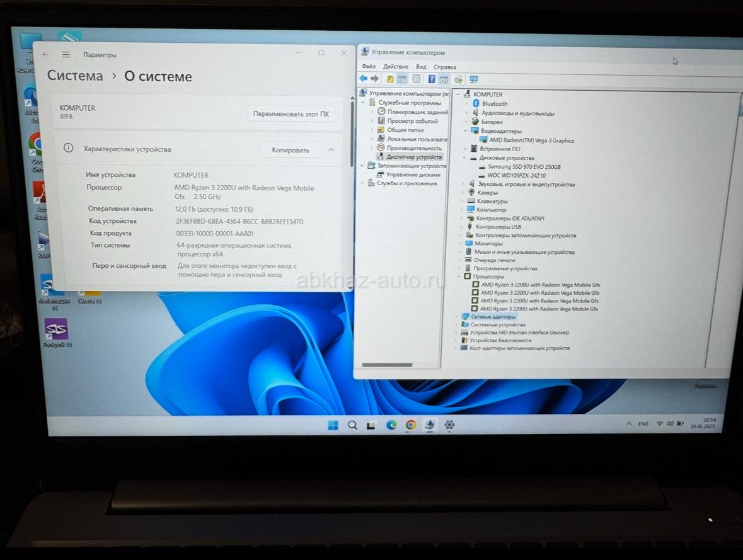Open the clock showing 20:54 30.06.2025
The image size is (743, 560).
tap(703, 423)
